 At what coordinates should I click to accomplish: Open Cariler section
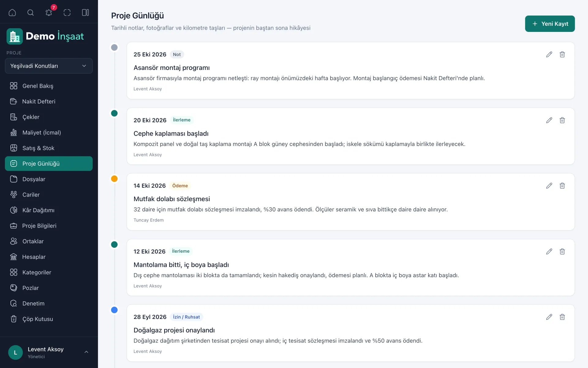(49, 195)
